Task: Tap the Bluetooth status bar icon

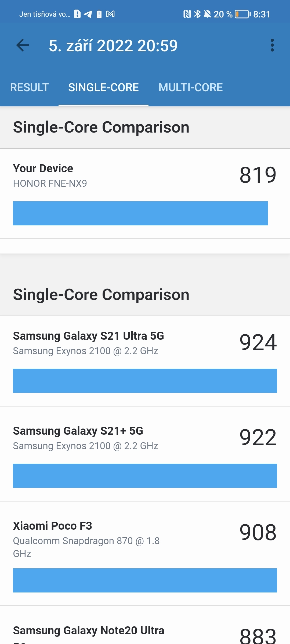Action: click(x=198, y=14)
